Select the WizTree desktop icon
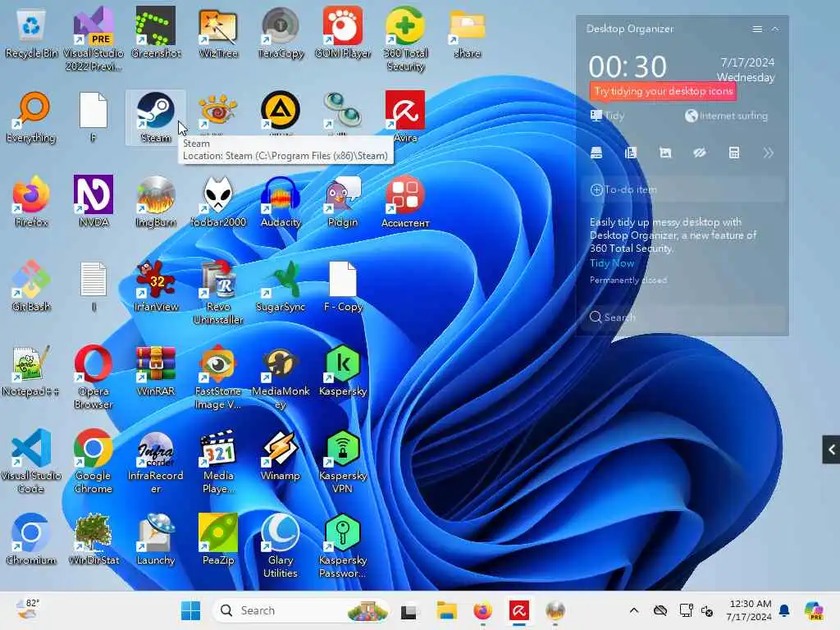The image size is (840, 630). point(218,33)
